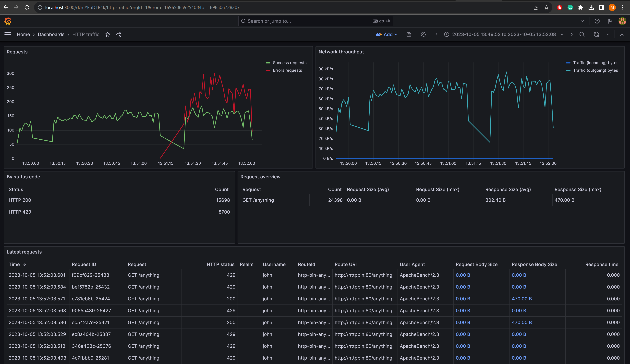
Task: Navigate to Dashboards breadcrumb
Action: click(x=51, y=35)
